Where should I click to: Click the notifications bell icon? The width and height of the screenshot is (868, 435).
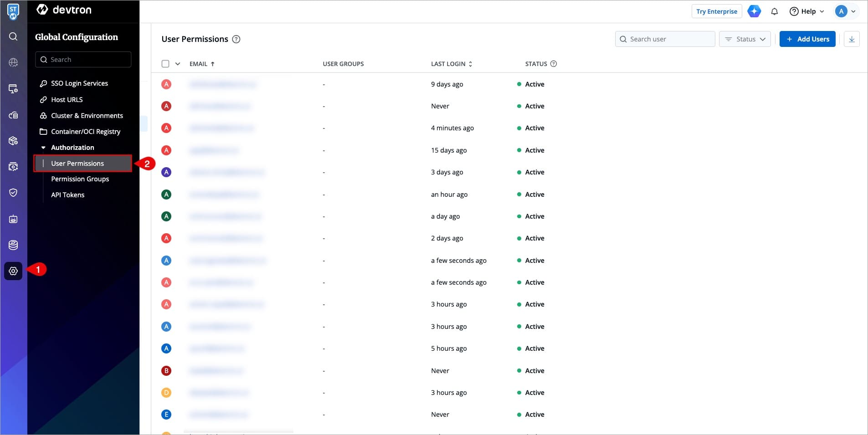click(774, 11)
